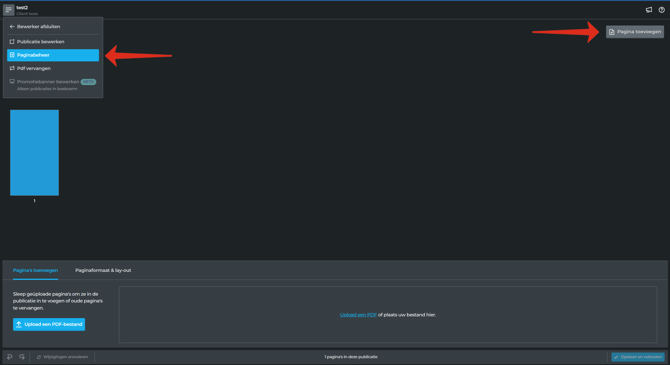This screenshot has width=670, height=365.
Task: Click the Pagina toevoegen button
Action: point(635,32)
